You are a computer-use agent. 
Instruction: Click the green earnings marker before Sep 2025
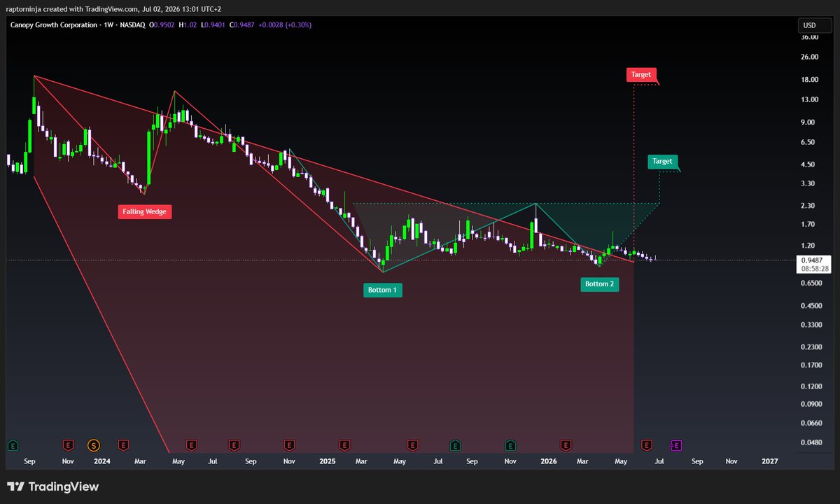[x=455, y=444]
